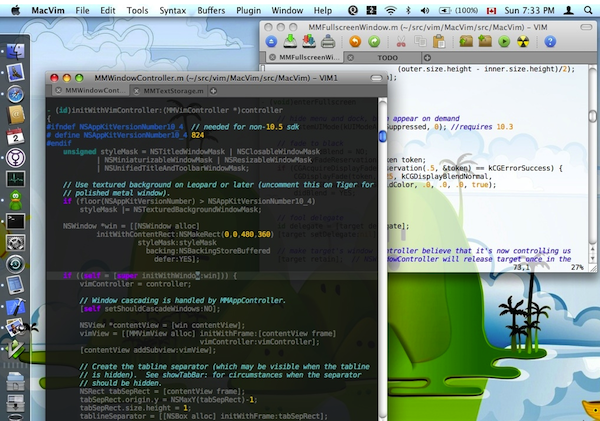
Task: Click the Bluetooth menu bar icon
Action: pos(408,10)
